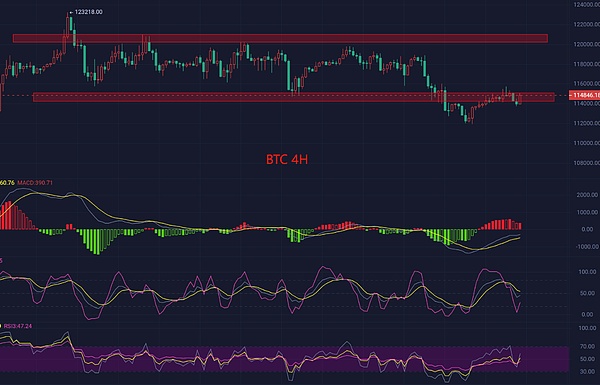The image size is (600, 385).
Task: Click the MACD:390.71 indicator readout
Action: (35, 183)
